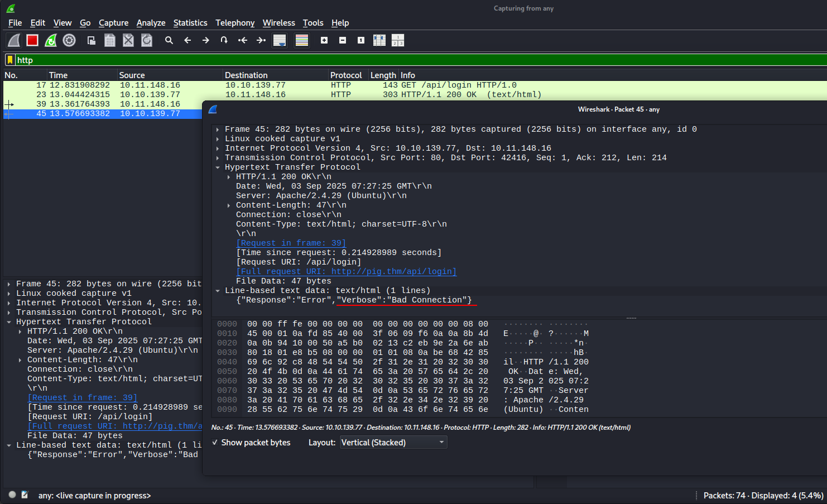Stop the running packet capture
The width and height of the screenshot is (827, 504).
pyautogui.click(x=32, y=40)
